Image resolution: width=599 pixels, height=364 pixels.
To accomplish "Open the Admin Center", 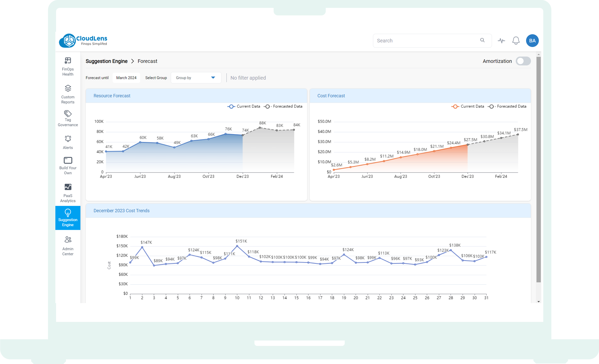I will (68, 245).
